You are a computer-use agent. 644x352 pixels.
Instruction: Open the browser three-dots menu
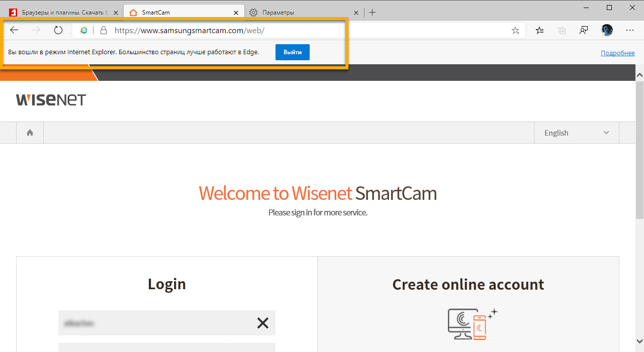(x=630, y=31)
